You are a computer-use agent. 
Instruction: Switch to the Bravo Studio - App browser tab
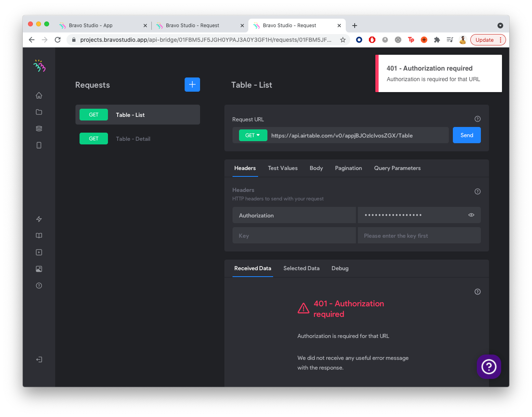click(x=103, y=25)
